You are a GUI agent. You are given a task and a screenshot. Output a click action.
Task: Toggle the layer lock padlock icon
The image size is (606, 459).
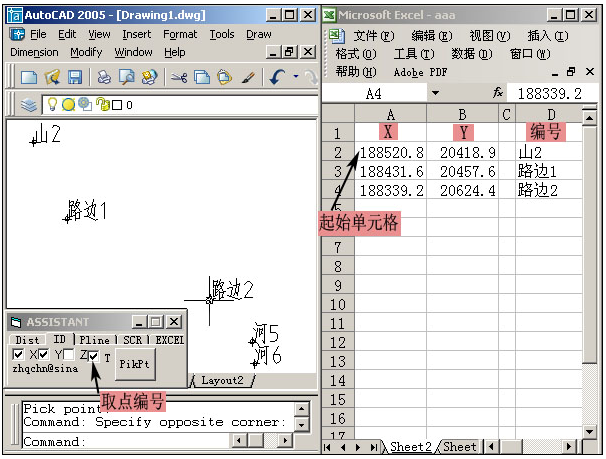[102, 104]
